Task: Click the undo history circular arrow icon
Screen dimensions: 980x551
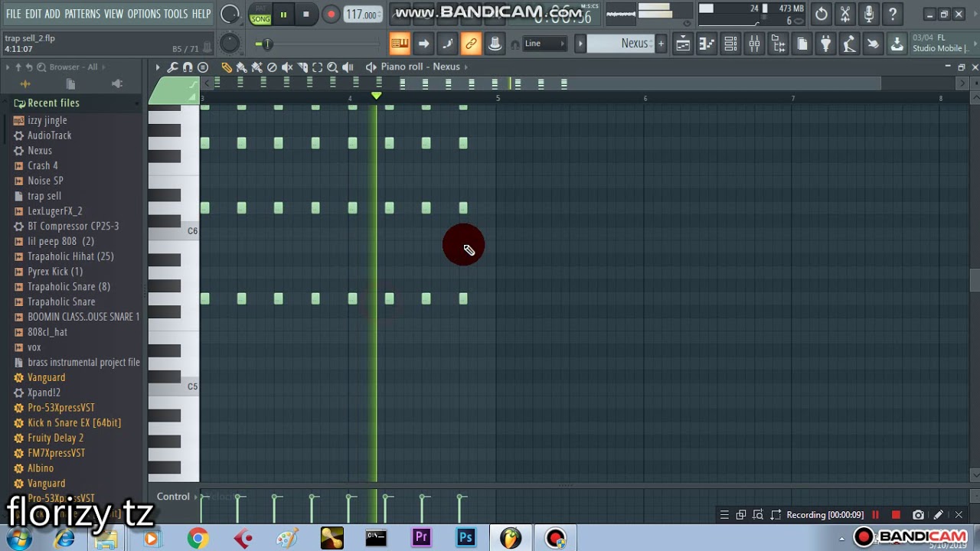Action: click(x=822, y=14)
